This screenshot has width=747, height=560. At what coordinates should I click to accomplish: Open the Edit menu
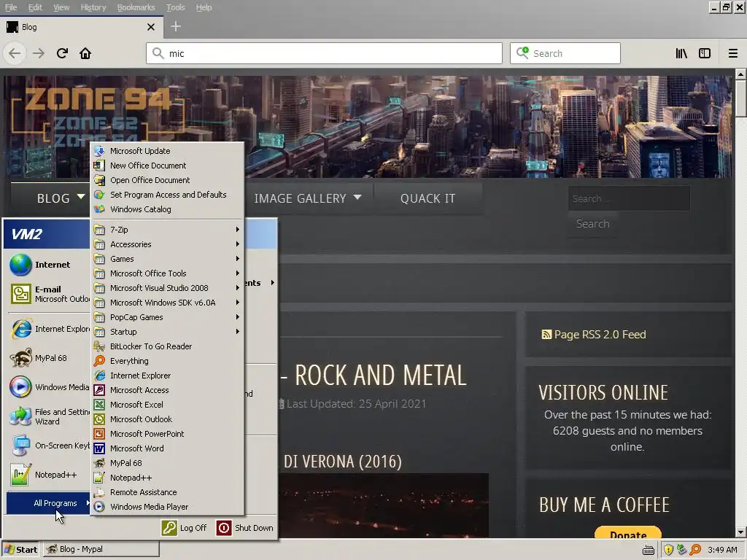[x=35, y=7]
